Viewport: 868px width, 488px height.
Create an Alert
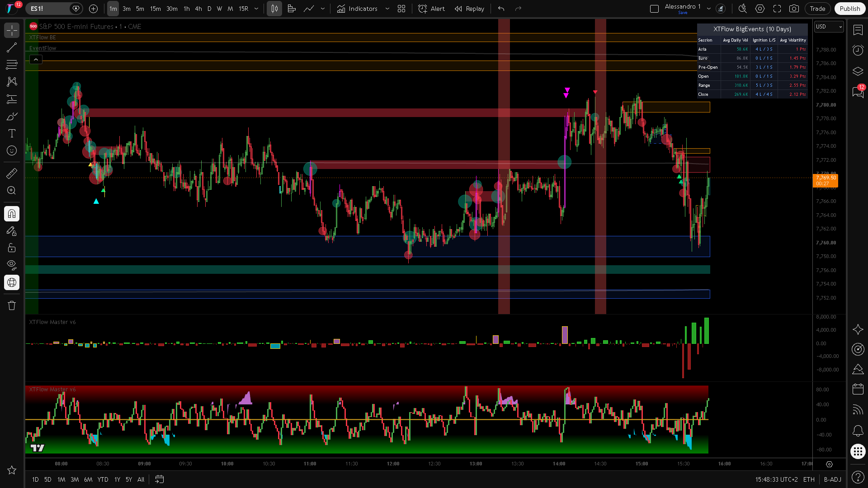click(432, 9)
